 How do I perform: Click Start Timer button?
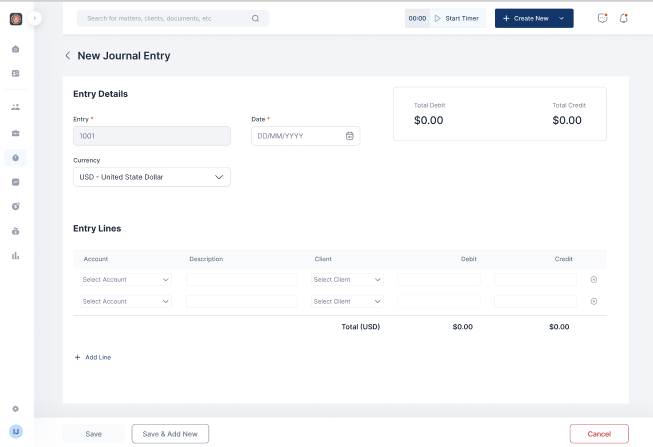(x=457, y=18)
